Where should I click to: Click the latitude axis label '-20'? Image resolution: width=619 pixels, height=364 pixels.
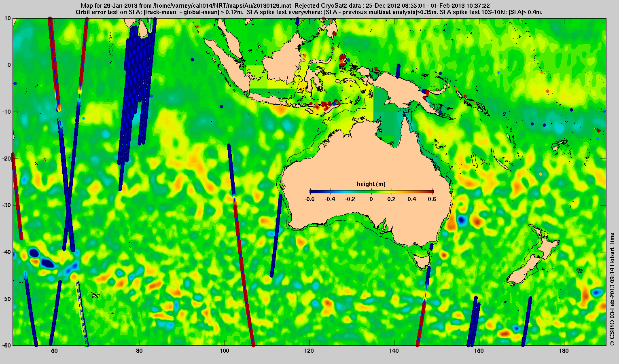click(x=7, y=159)
